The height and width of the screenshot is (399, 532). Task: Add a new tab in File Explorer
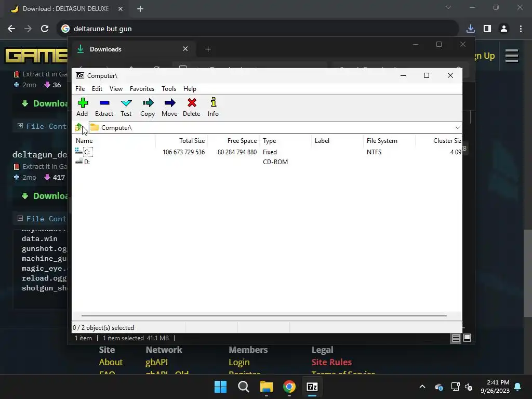tap(208, 49)
